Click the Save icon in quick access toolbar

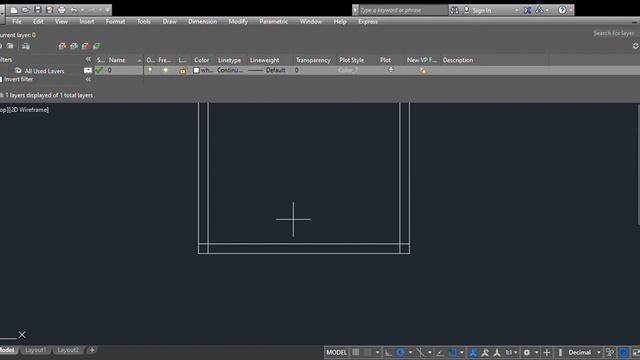pyautogui.click(x=38, y=10)
